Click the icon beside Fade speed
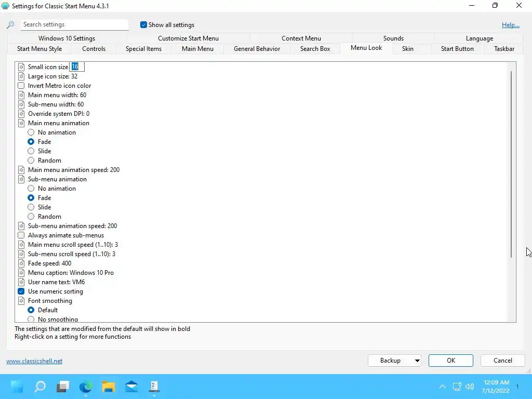The width and height of the screenshot is (532, 399). click(21, 263)
